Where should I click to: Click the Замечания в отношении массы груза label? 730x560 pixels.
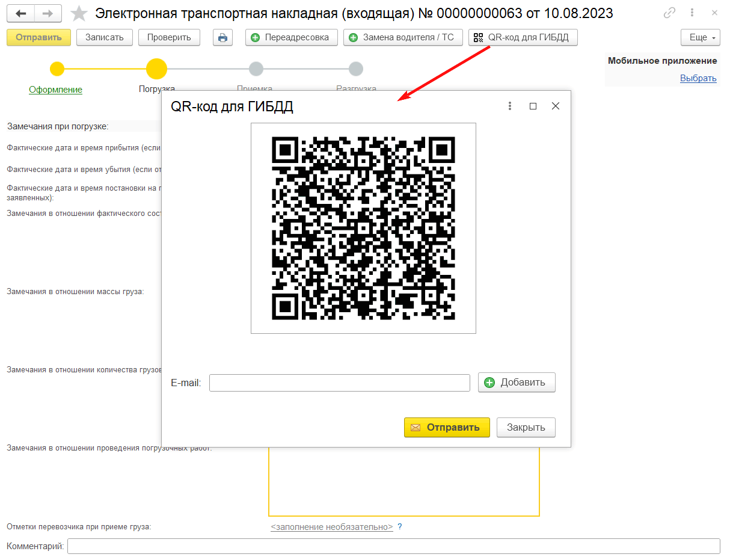[x=75, y=292]
